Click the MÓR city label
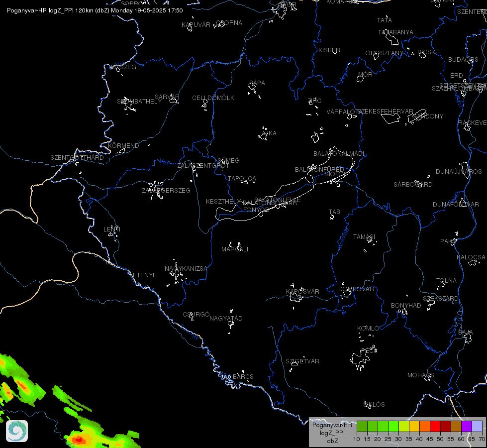This screenshot has height=448, width=487. 365,74
